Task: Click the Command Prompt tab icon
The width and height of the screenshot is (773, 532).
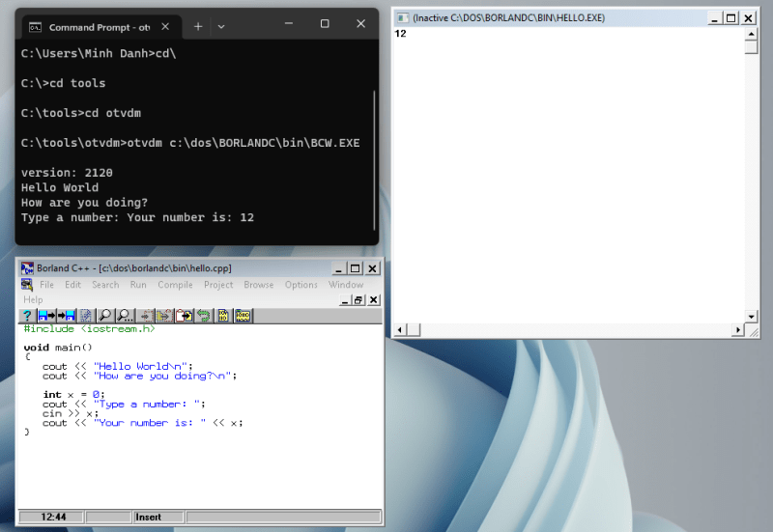Action: click(x=35, y=27)
